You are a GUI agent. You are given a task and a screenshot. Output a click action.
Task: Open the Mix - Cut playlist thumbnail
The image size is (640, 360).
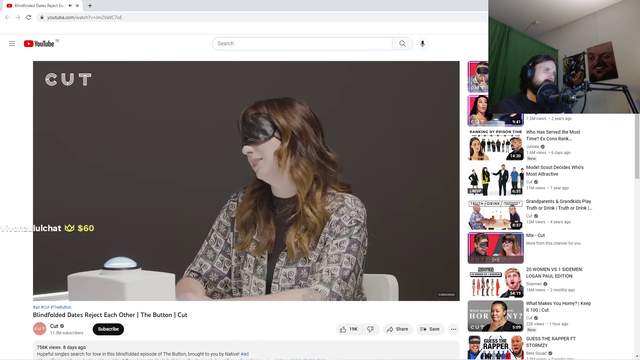(x=496, y=248)
